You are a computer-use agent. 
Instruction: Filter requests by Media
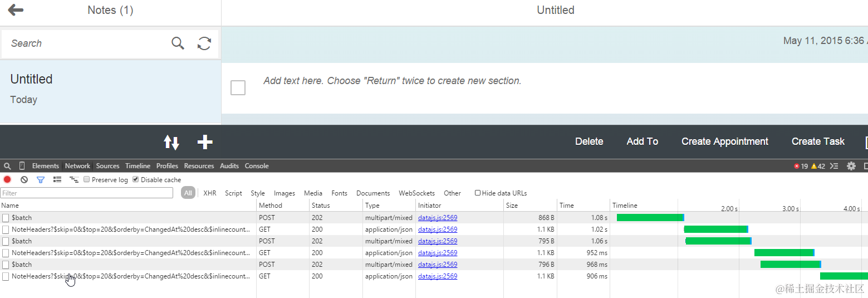coord(313,193)
